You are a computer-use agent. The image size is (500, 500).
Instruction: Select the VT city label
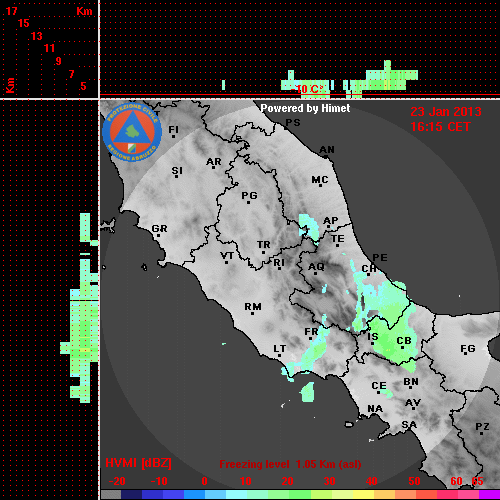point(227,256)
